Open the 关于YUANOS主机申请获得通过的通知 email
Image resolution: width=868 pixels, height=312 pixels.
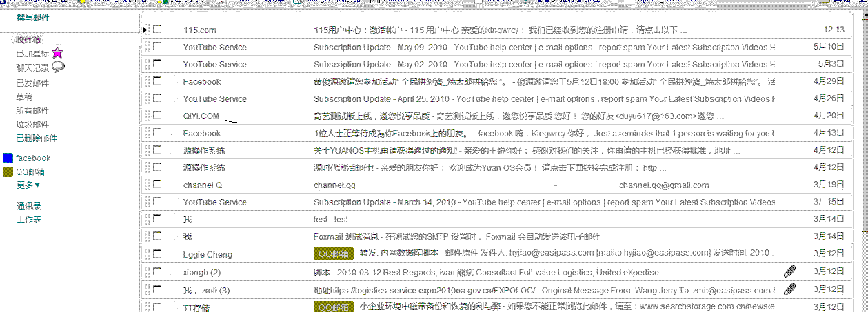coord(527,150)
